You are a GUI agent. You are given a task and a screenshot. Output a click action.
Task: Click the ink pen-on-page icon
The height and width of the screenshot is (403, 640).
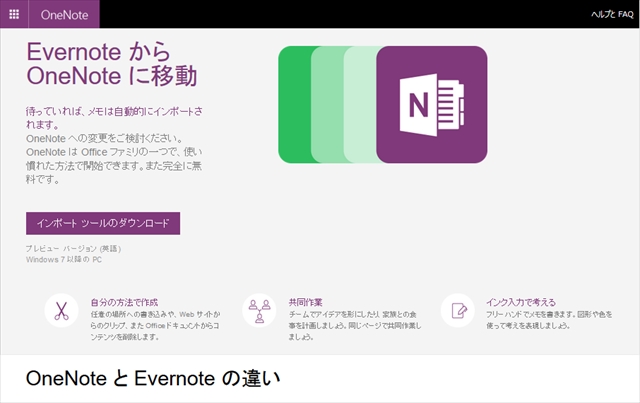[458, 311]
